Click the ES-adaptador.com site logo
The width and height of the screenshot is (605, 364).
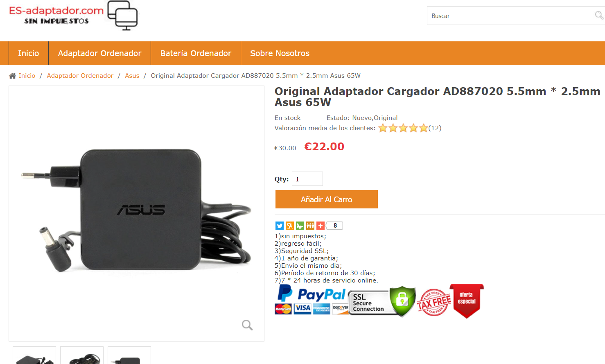[73, 16]
